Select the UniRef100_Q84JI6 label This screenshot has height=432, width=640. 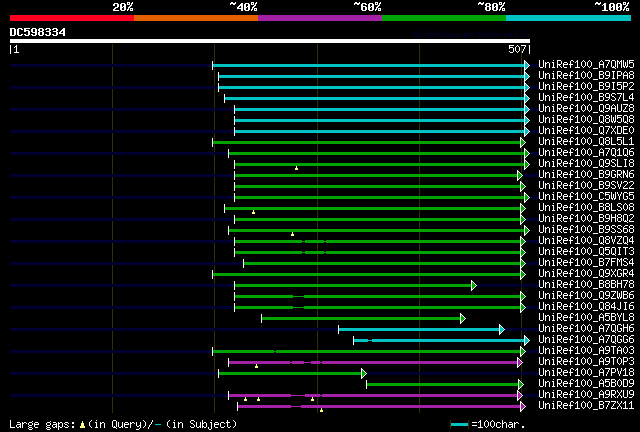(586, 307)
